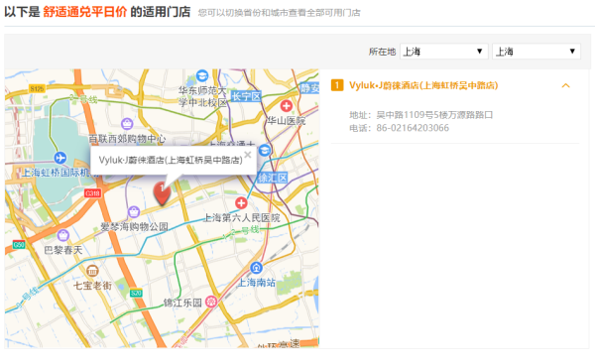This screenshot has height=364, width=595.
Task: Click the 上海南站 railway station icon
Action: pos(257,268)
